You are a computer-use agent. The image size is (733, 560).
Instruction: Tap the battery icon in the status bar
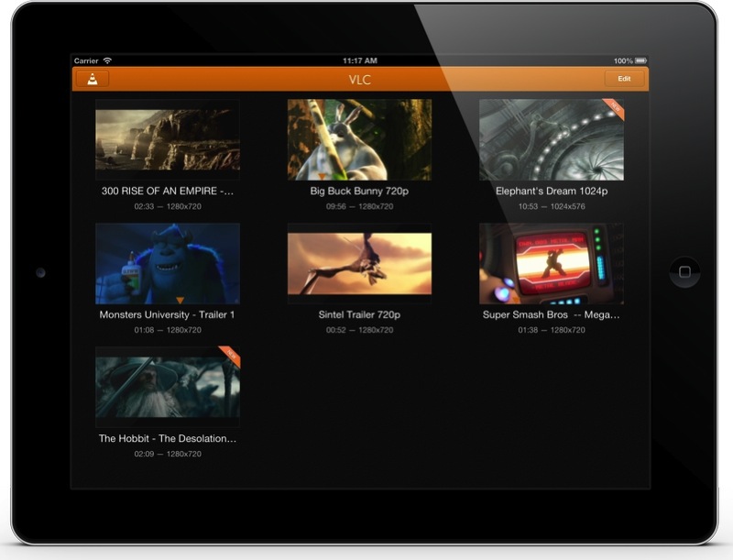pos(640,60)
